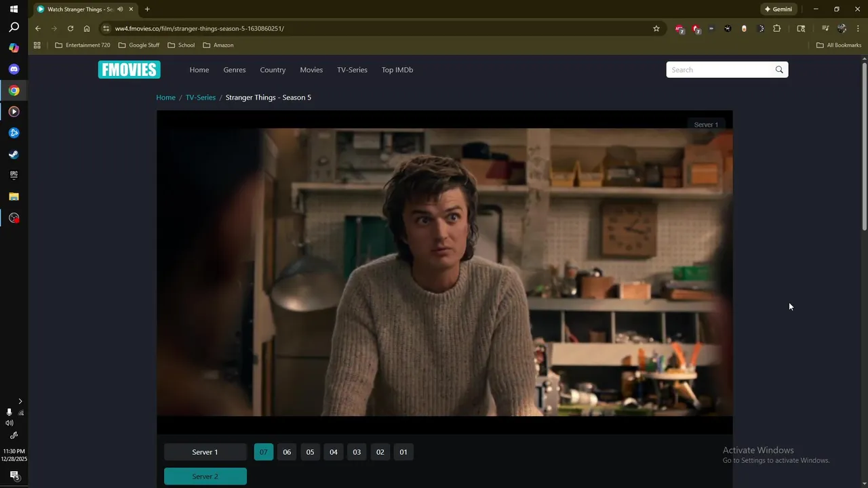This screenshot has height=488, width=868.
Task: Click the microphone tray icon
Action: pos(9,412)
